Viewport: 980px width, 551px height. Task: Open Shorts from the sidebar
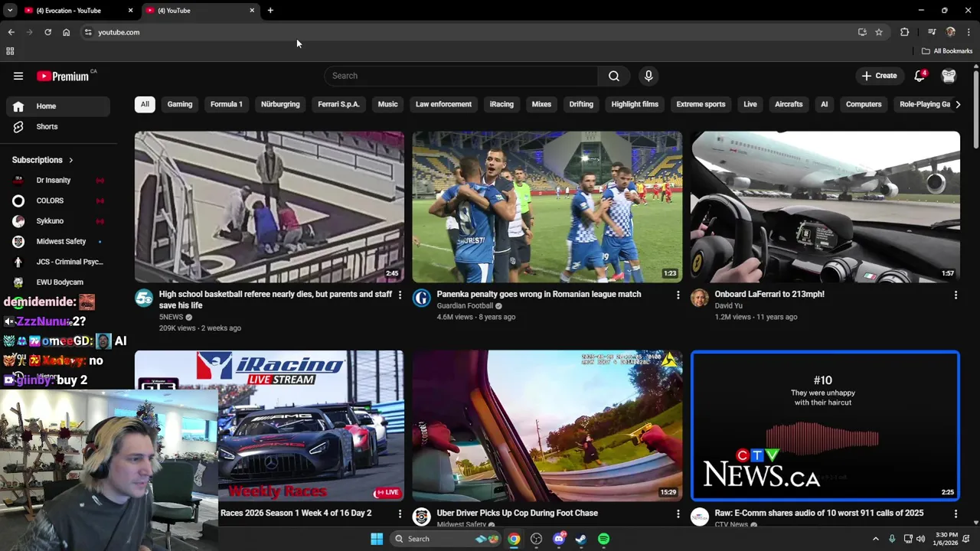tap(47, 126)
